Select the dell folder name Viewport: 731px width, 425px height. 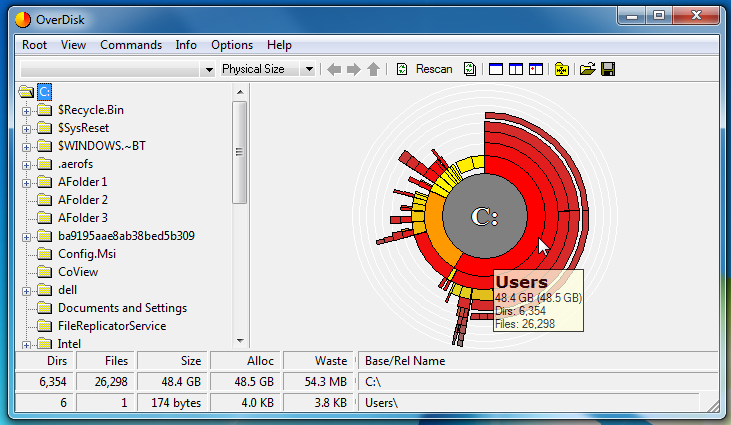[67, 290]
